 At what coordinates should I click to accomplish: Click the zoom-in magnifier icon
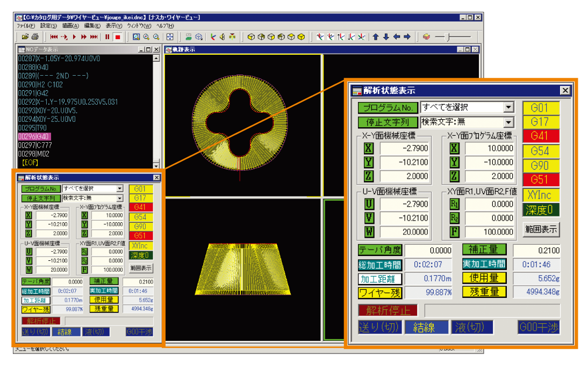[146, 36]
